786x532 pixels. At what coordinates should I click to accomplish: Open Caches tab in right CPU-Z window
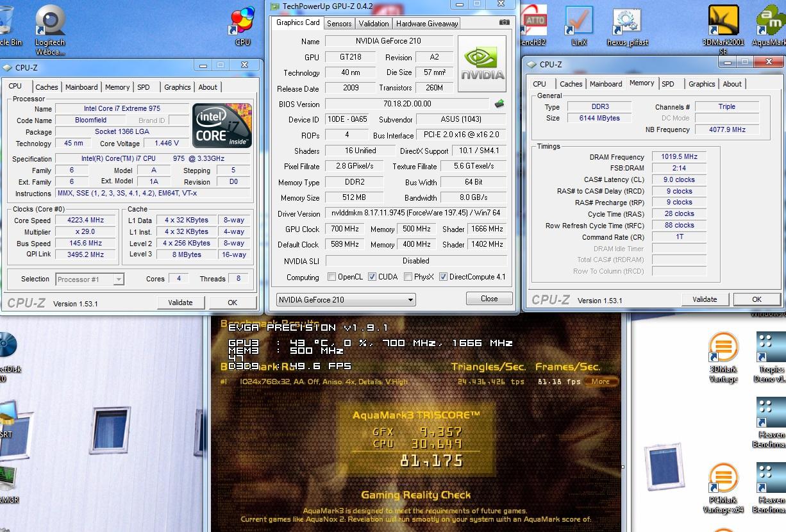coord(571,84)
